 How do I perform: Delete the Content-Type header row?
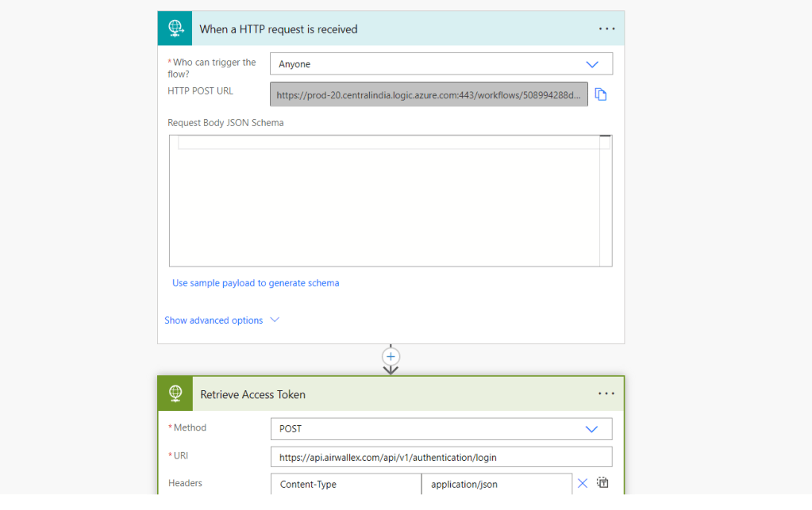click(582, 484)
